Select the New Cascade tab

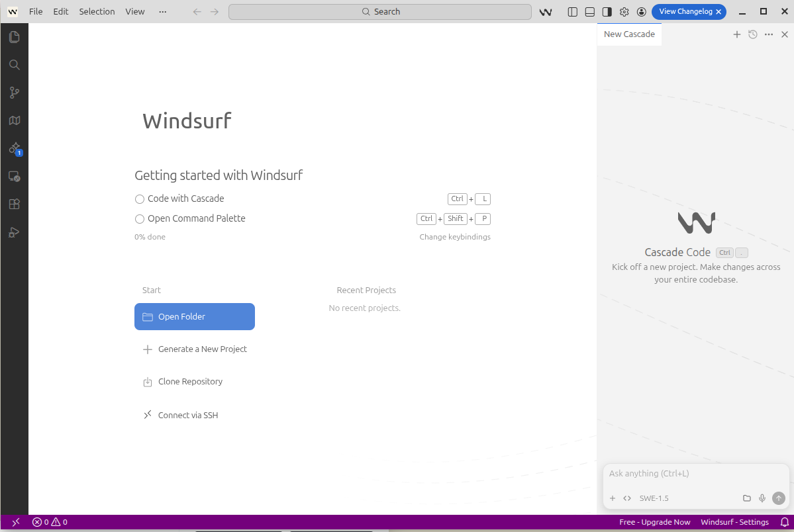pos(629,34)
